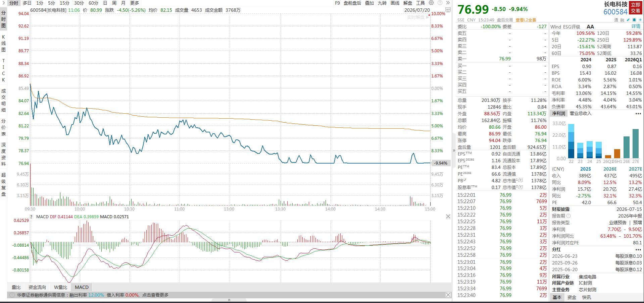Image resolution: width=644 pixels, height=303 pixels.
Task: Toggle 叠加 overlay comparison
Action: tap(369, 3)
